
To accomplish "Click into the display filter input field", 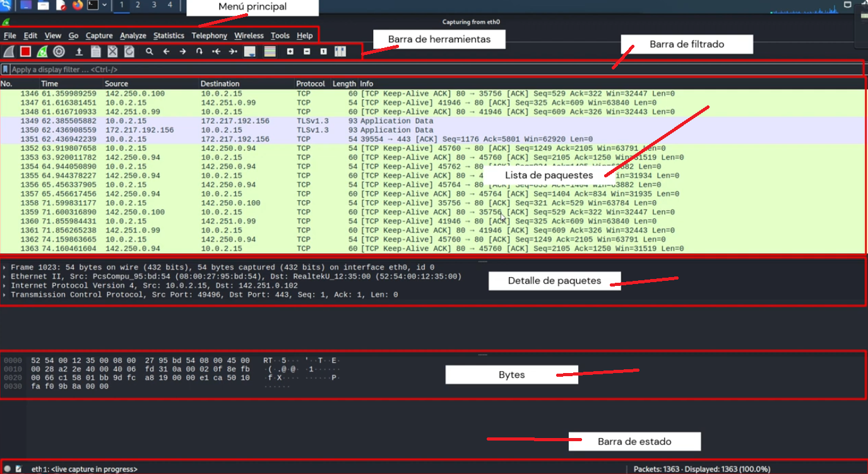I will point(436,69).
